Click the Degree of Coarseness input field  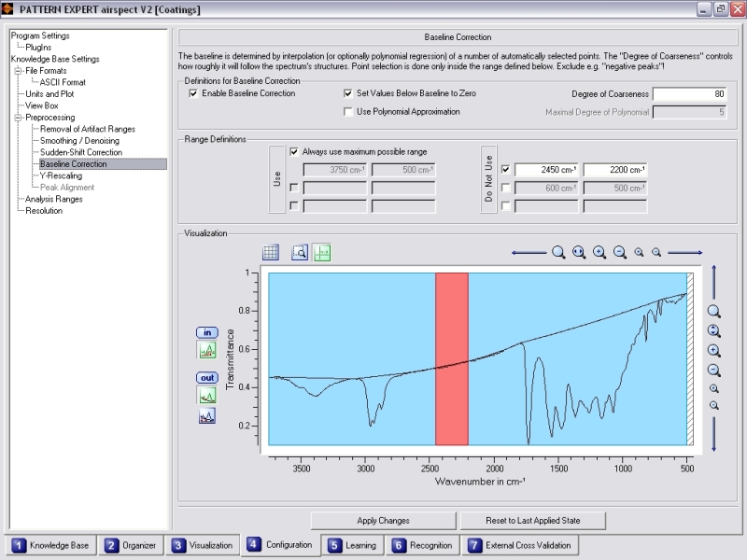pos(689,94)
